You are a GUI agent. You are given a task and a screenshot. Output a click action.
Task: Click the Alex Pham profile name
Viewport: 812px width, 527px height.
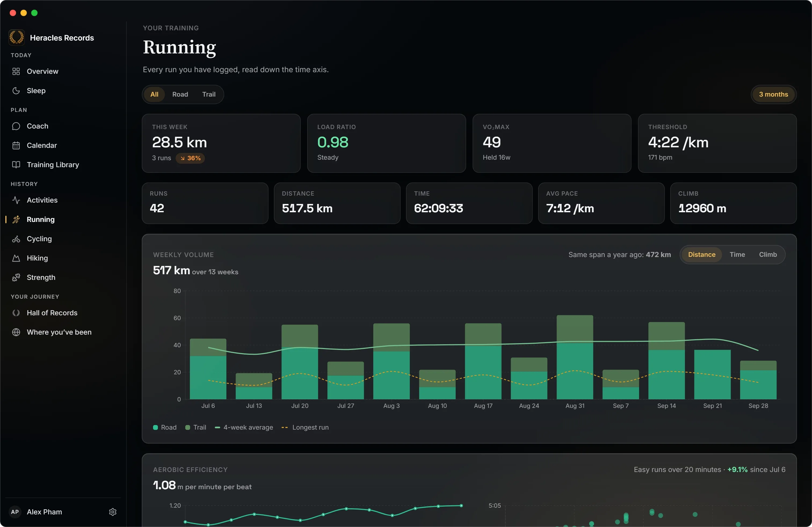point(44,512)
